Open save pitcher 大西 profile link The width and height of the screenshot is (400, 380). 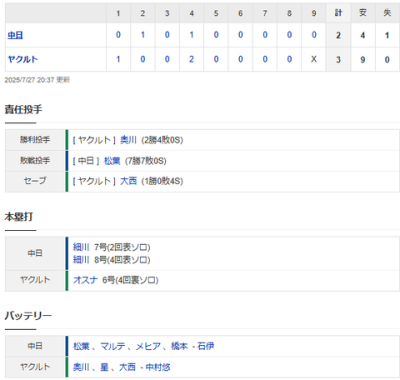point(128,181)
